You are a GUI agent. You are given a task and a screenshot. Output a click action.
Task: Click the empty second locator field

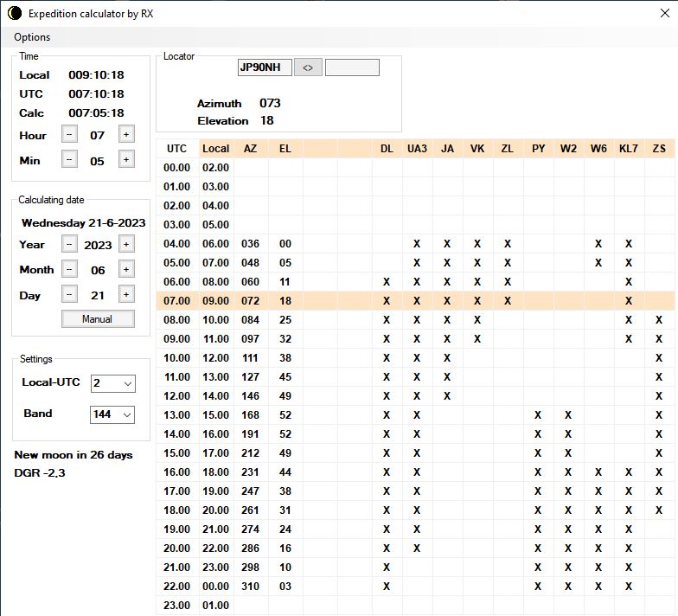pos(352,67)
